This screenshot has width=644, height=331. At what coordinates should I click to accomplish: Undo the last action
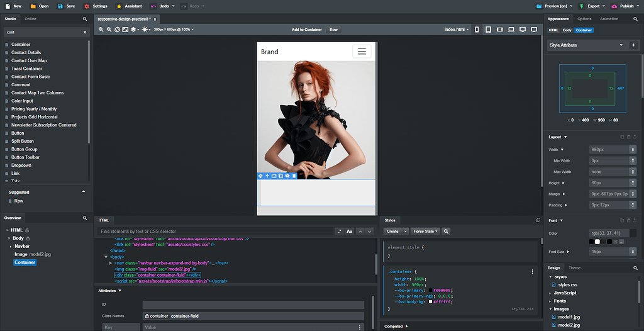pos(160,6)
